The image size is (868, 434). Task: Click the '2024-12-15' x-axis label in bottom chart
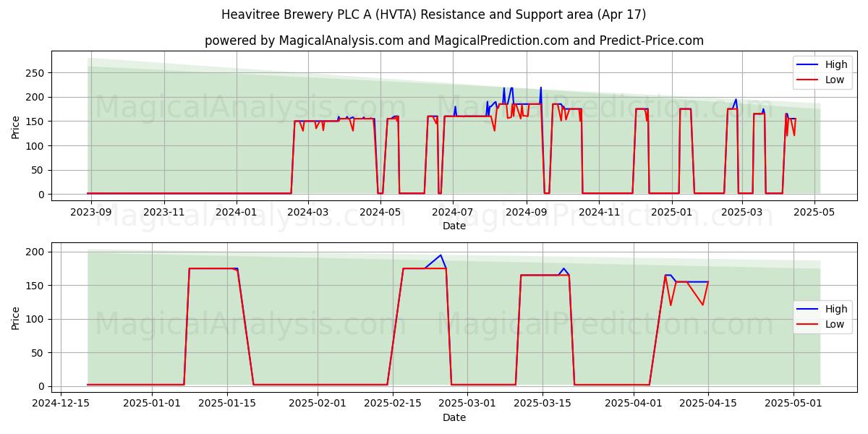pyautogui.click(x=61, y=404)
